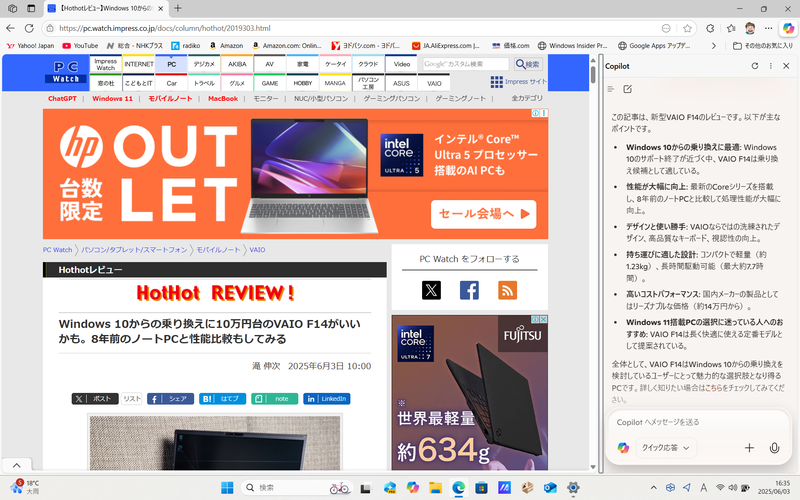Close the Copilot pane
800x500 pixels.
[x=786, y=66]
